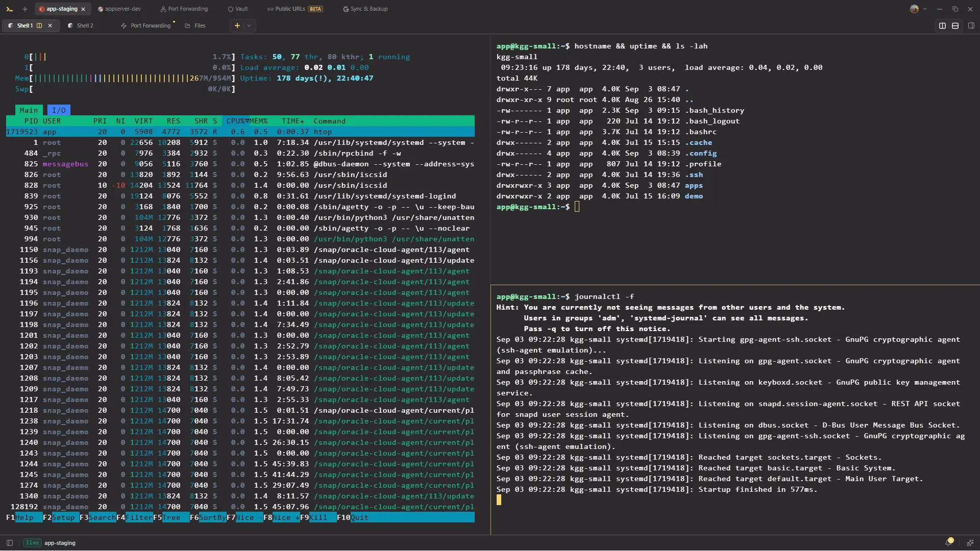Select the systemd process row PID 1
Viewport: 980px width, 551px height.
coord(240,142)
